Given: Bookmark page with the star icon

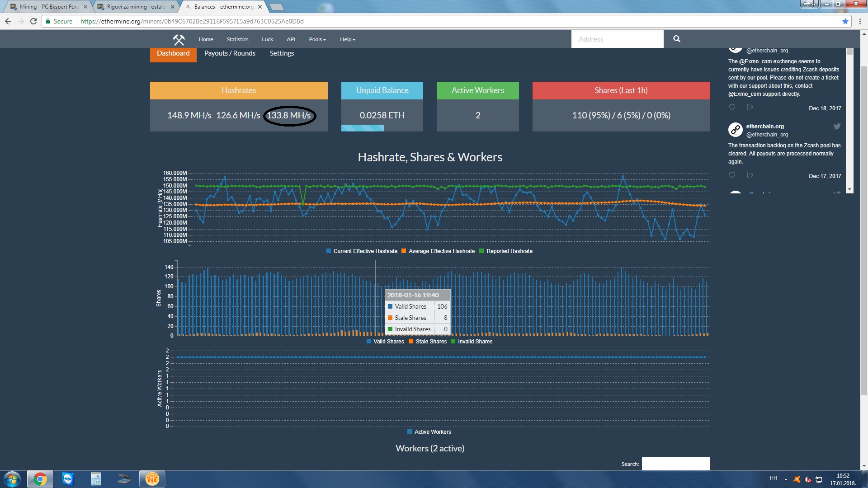Looking at the screenshot, I should click(845, 21).
